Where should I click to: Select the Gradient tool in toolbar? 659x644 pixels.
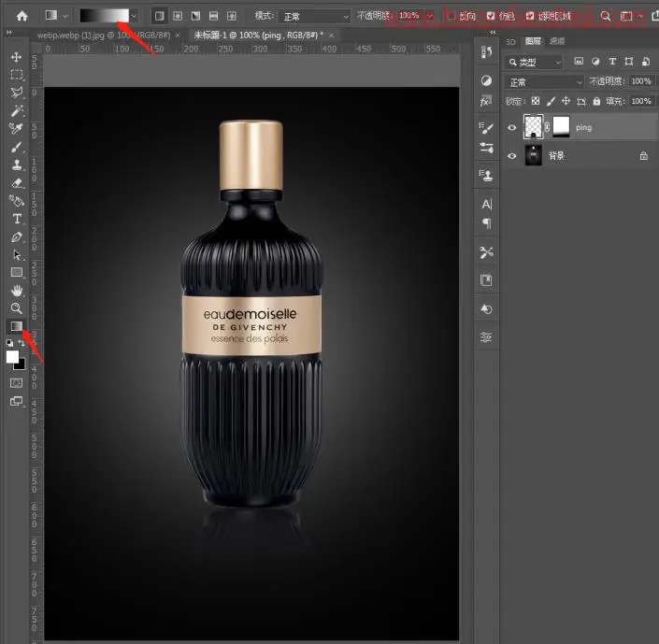[x=17, y=326]
